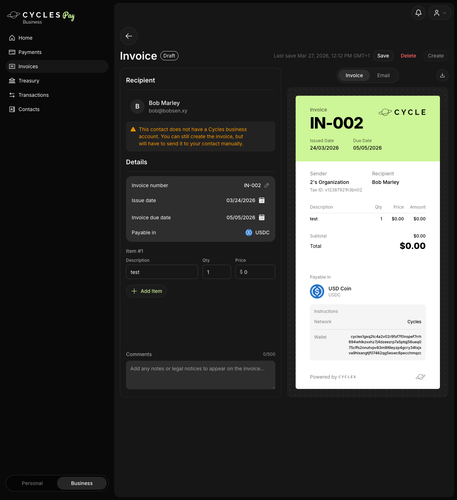Image resolution: width=457 pixels, height=500 pixels.
Task: Open the notifications bell
Action: tap(418, 13)
